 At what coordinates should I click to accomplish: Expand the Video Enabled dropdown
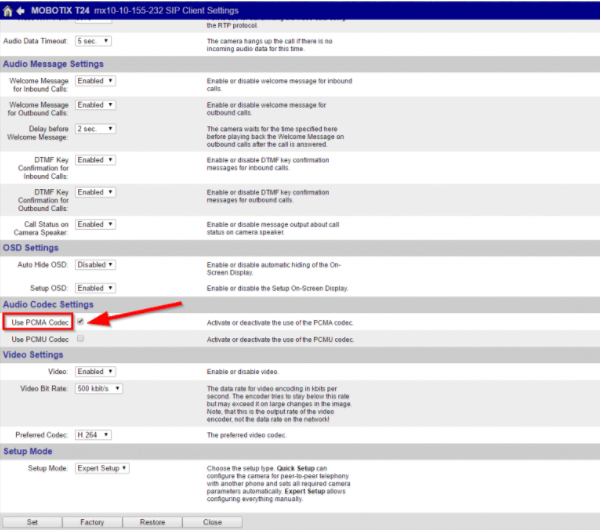click(x=97, y=371)
